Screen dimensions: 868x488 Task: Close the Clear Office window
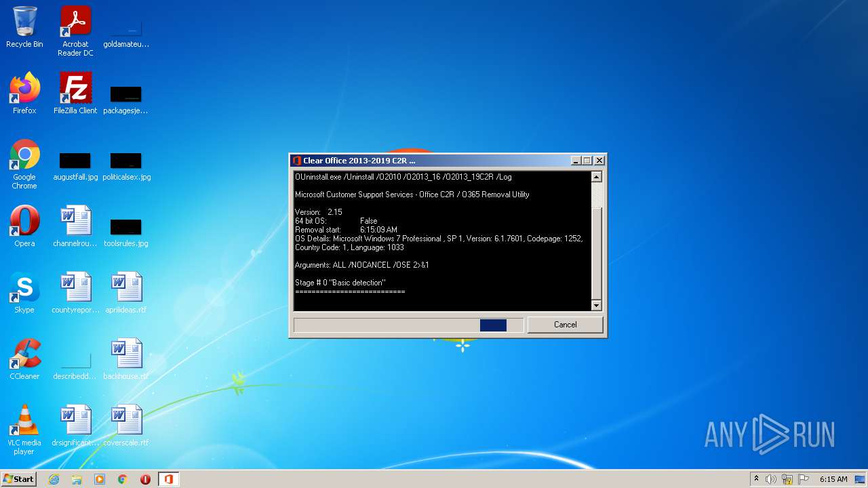point(599,161)
